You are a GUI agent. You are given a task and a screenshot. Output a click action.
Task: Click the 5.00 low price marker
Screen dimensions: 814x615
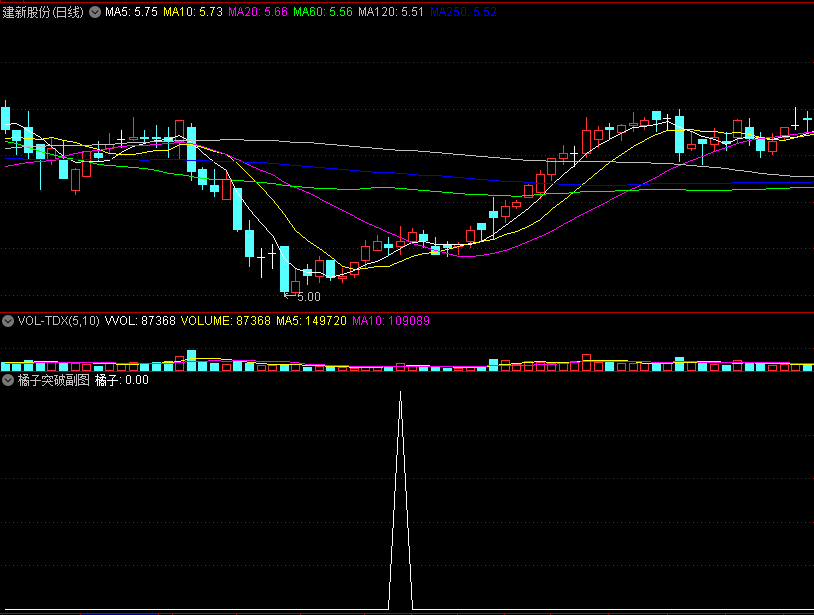click(302, 297)
